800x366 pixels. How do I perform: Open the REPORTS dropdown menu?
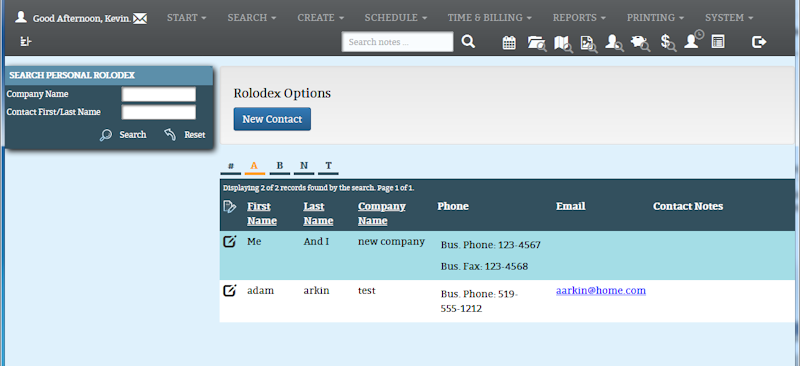tap(579, 17)
